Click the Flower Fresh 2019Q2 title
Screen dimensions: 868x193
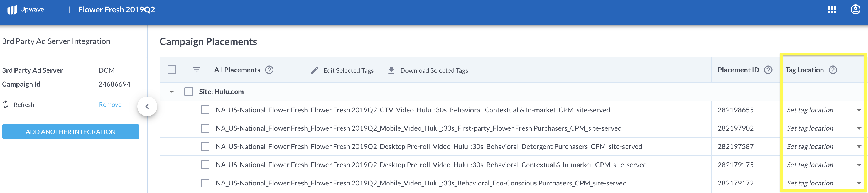[117, 10]
